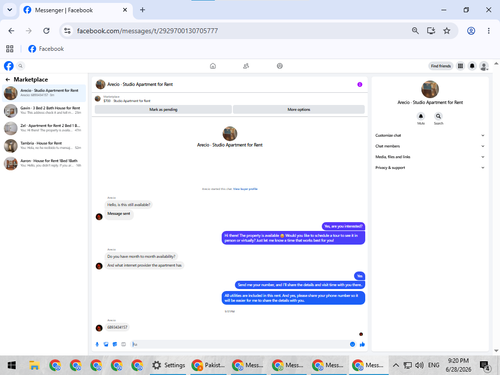Image resolution: width=500 pixels, height=375 pixels.
Task: Click the voice clip microphone icon
Action: click(x=97, y=344)
